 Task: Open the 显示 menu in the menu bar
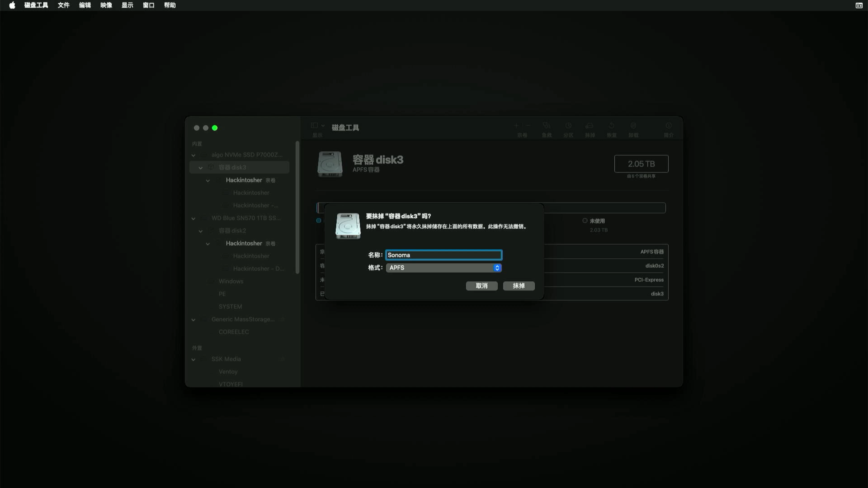pos(127,5)
